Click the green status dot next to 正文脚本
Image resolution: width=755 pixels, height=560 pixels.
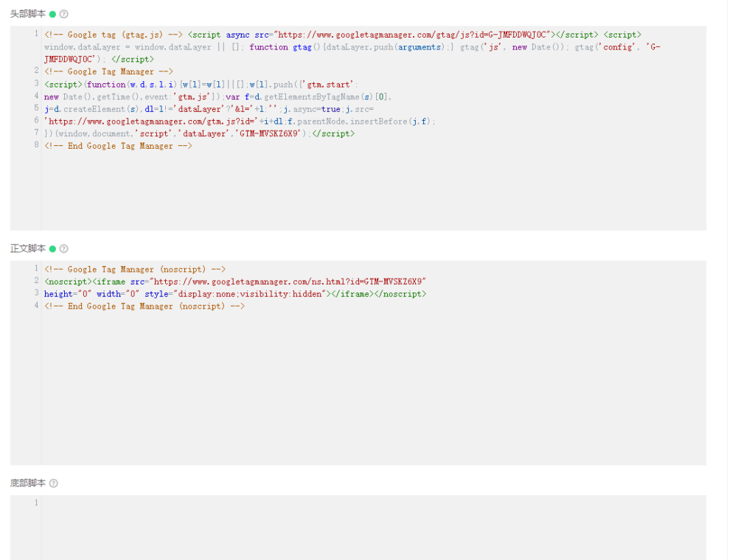[x=53, y=249]
